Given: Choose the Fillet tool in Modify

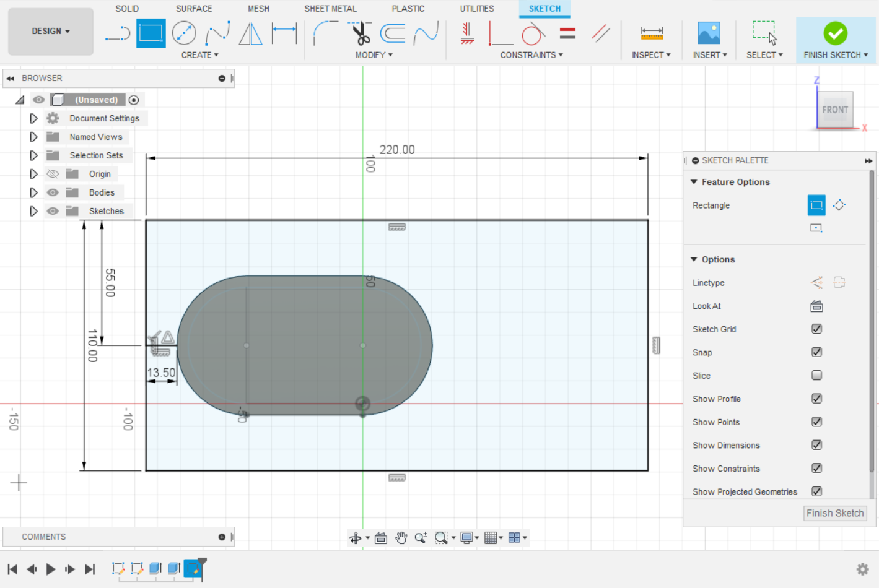Looking at the screenshot, I should point(325,33).
